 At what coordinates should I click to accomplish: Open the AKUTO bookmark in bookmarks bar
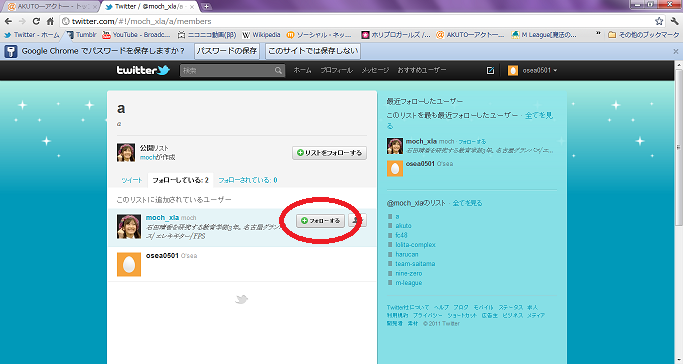click(470, 35)
